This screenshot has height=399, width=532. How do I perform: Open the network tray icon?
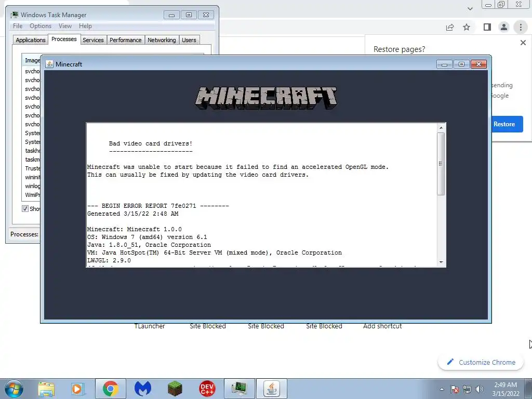point(467,389)
